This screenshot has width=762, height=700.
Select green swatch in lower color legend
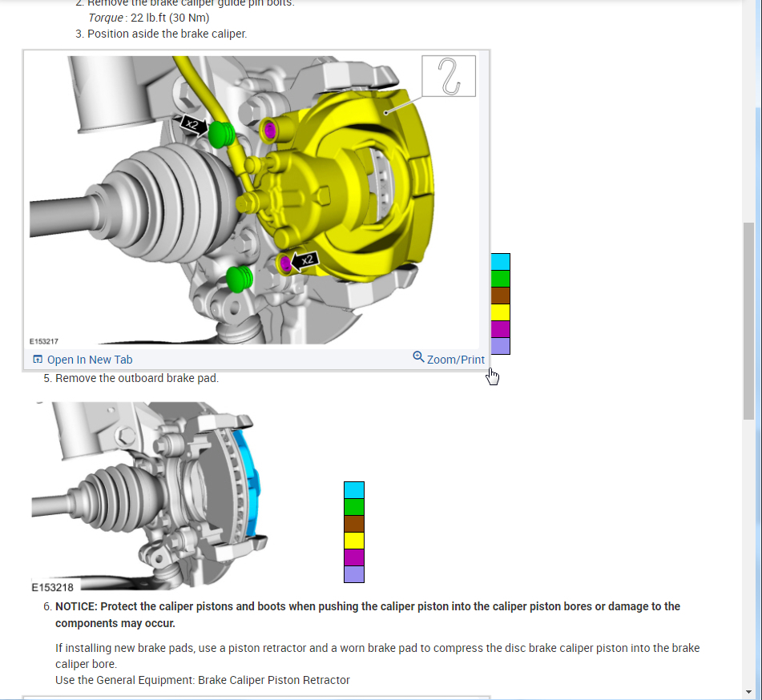click(354, 507)
